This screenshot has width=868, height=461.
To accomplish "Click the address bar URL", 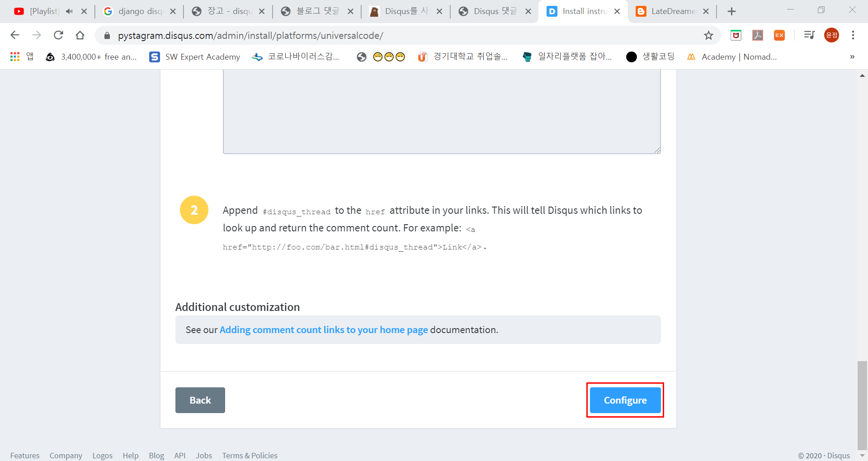I will point(250,35).
